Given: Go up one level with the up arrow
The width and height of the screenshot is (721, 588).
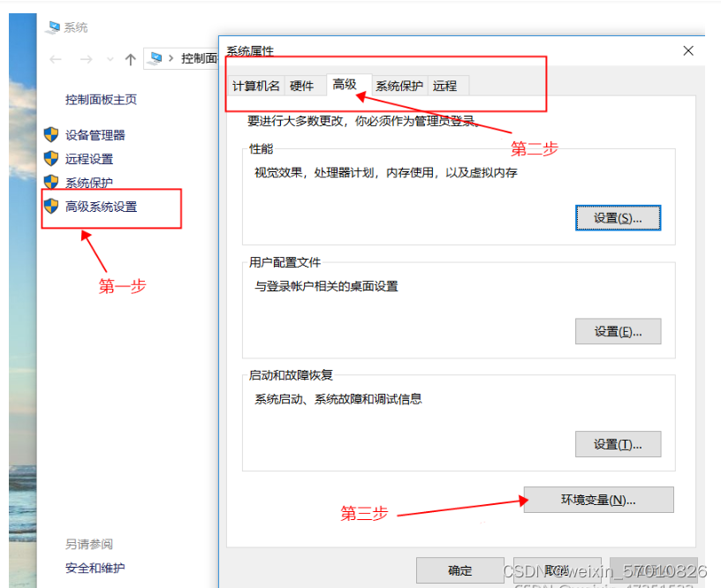Looking at the screenshot, I should 131,59.
